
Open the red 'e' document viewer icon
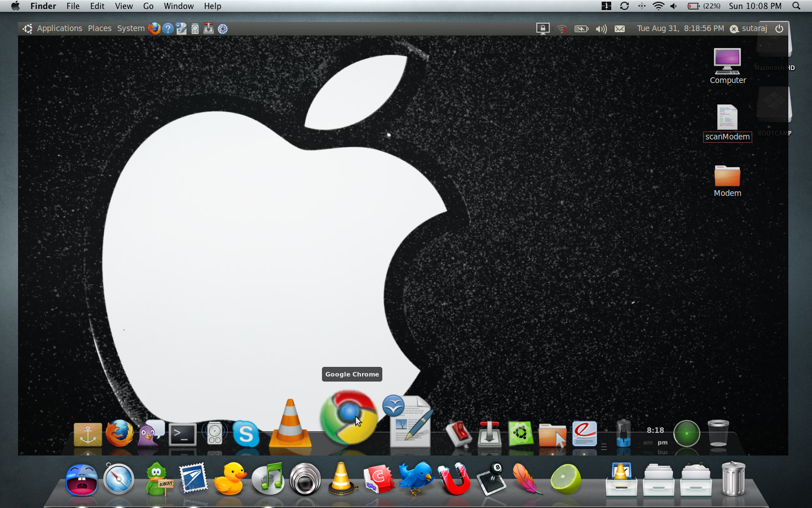click(584, 434)
